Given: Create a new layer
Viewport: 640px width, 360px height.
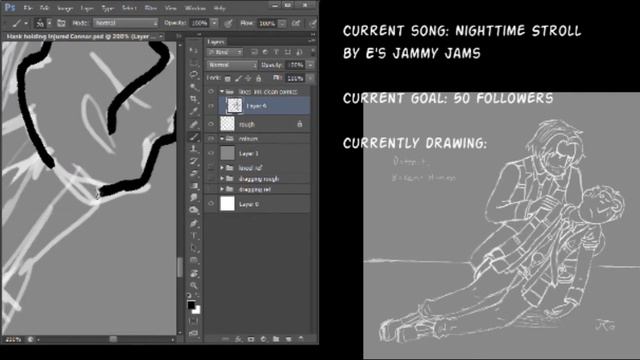Looking at the screenshot, I should [289, 339].
